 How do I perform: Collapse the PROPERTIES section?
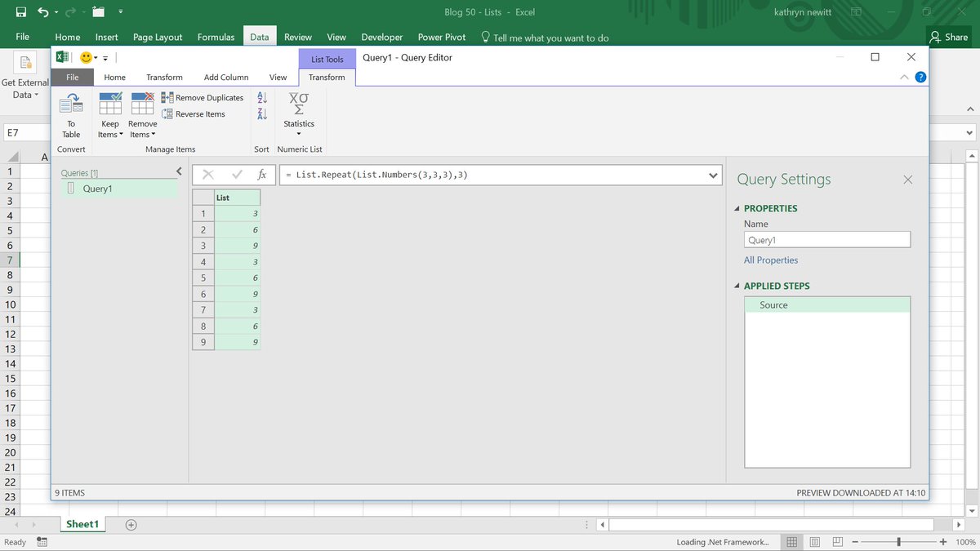(736, 208)
